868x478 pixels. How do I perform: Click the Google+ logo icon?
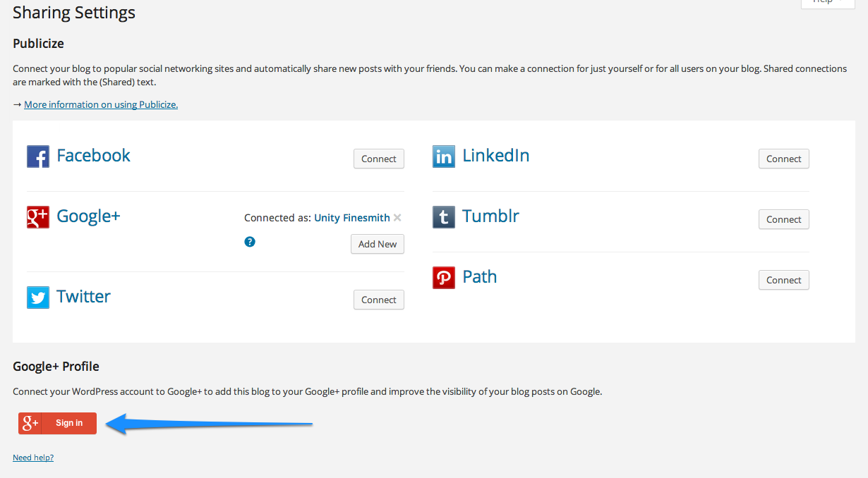click(x=38, y=217)
